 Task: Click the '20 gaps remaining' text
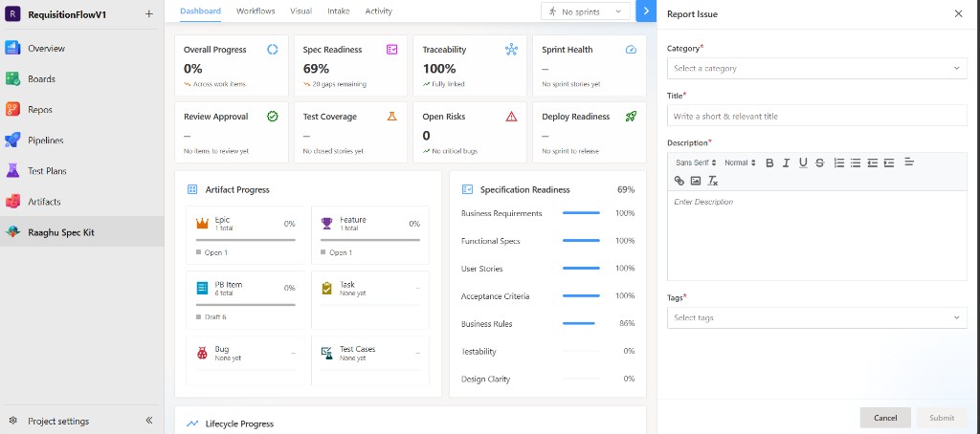coord(340,84)
